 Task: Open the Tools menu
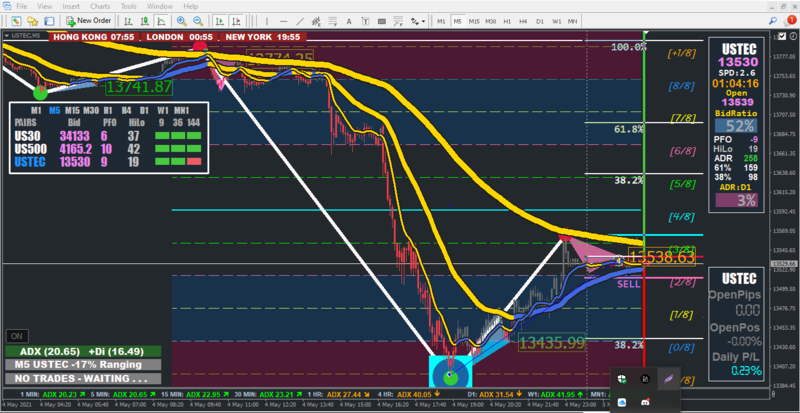[x=129, y=7]
